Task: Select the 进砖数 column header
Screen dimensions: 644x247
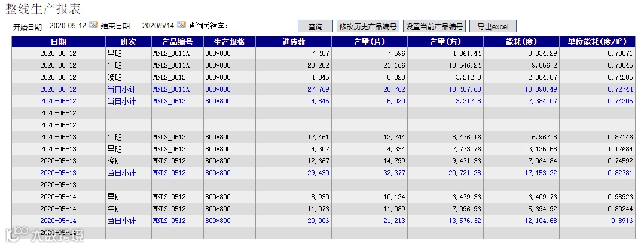Action: [293, 42]
